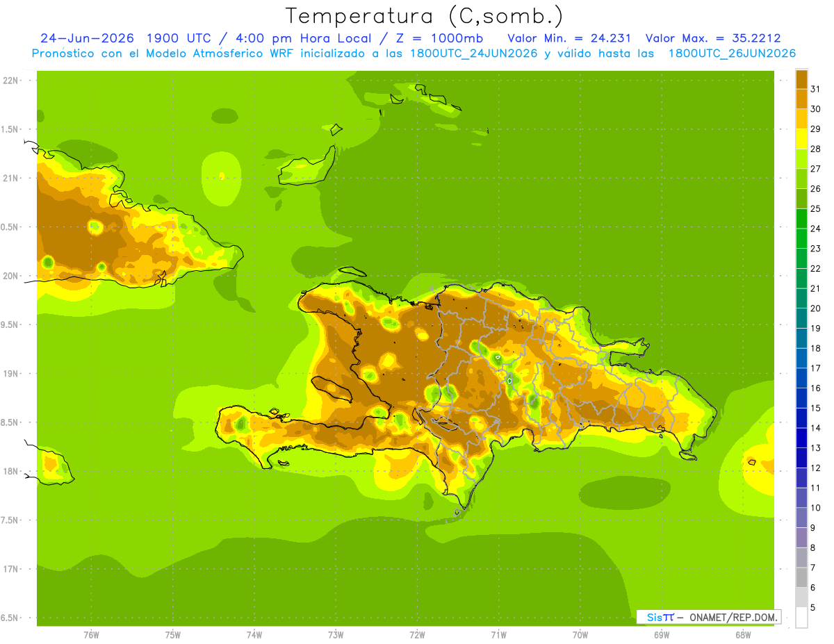Click the "Temperatura (C,somb.)" map title
Screen dimensions: 834x644
coord(424,16)
